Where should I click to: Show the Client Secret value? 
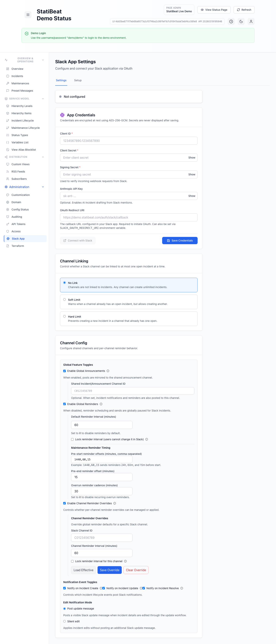tap(192, 158)
